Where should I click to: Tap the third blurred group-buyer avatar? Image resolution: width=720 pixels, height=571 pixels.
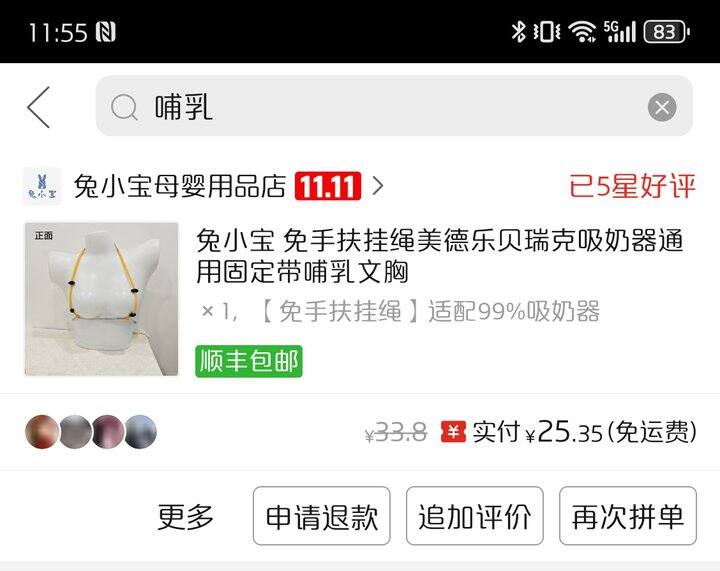pyautogui.click(x=108, y=431)
